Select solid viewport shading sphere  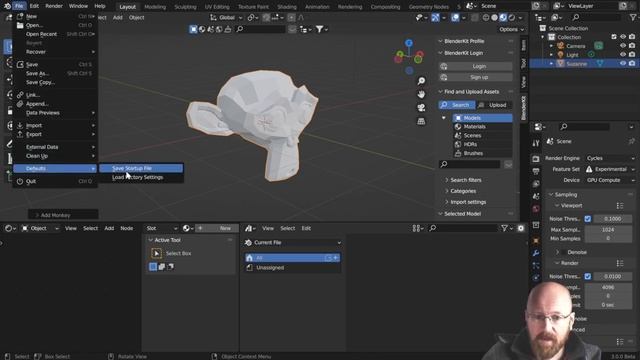(x=494, y=18)
